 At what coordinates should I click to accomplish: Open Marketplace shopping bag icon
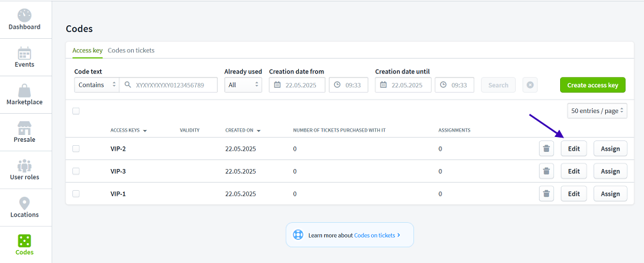(x=25, y=91)
